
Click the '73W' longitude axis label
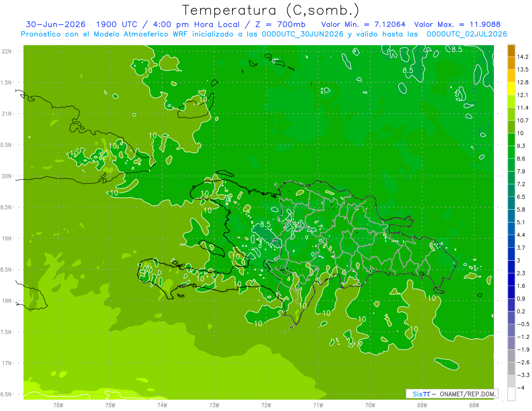tap(214, 405)
